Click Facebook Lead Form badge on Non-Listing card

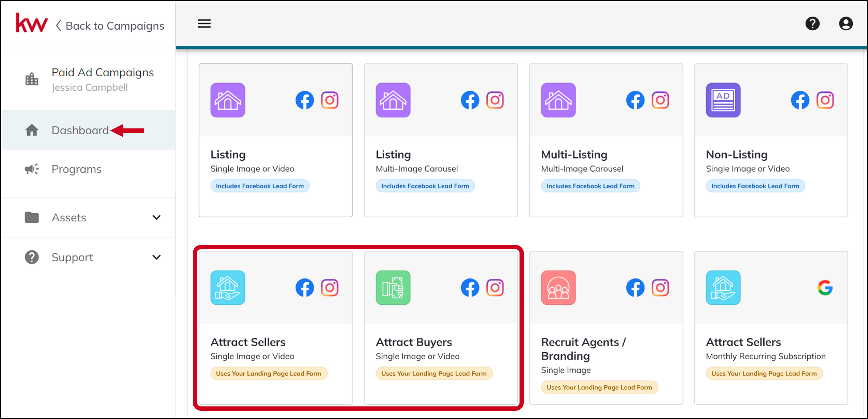coord(755,186)
